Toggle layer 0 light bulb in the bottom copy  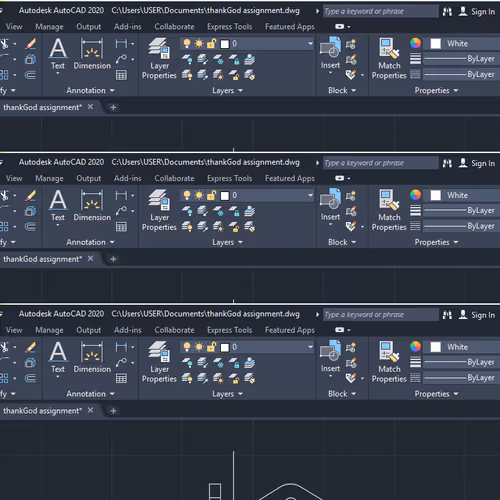click(x=187, y=347)
